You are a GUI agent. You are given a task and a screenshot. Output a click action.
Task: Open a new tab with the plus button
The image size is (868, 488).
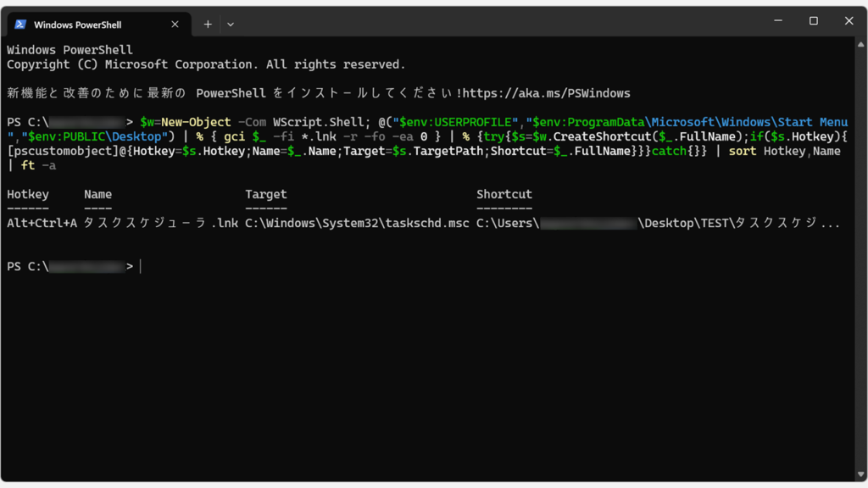pos(207,25)
